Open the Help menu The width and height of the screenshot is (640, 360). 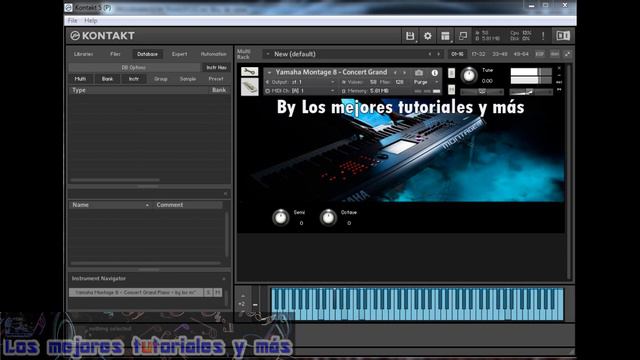[91, 20]
